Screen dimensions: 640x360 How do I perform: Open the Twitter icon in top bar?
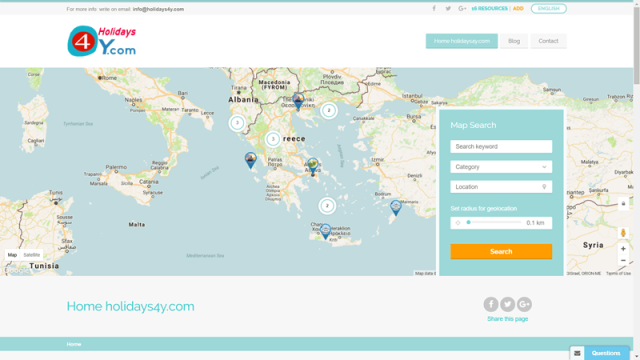tap(448, 9)
